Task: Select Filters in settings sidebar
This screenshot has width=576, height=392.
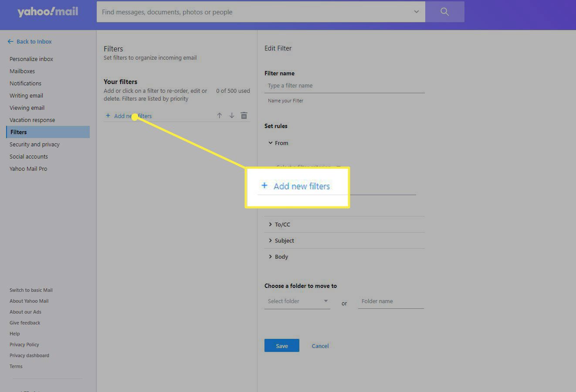Action: [x=48, y=132]
